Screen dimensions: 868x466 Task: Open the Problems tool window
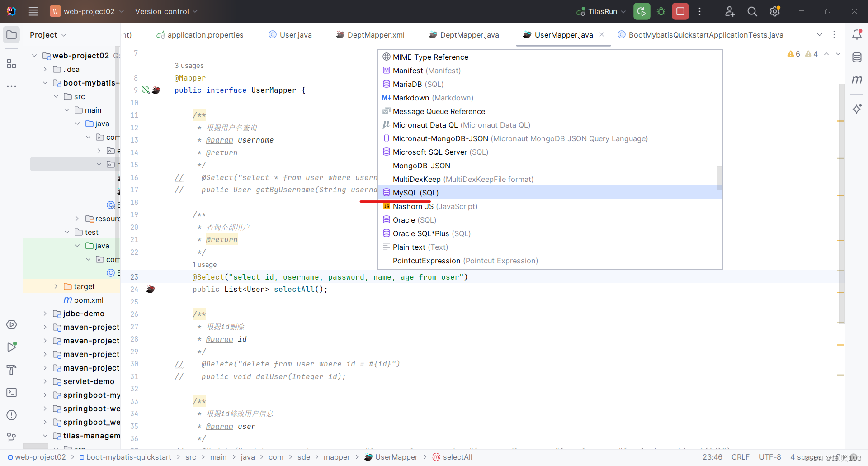pyautogui.click(x=12, y=415)
